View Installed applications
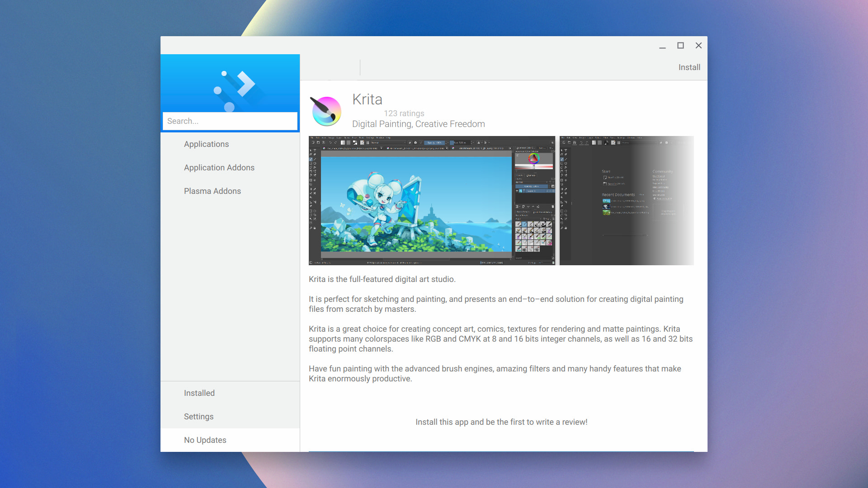 tap(199, 393)
